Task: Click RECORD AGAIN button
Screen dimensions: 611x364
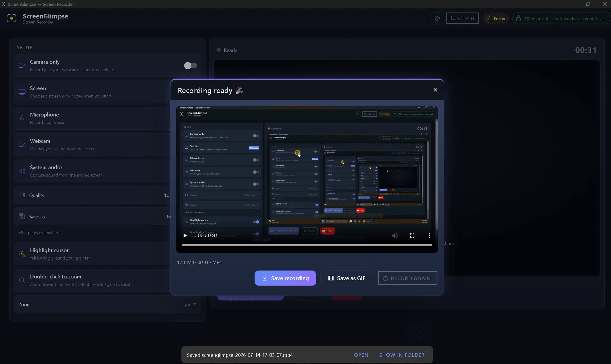Action: tap(408, 278)
